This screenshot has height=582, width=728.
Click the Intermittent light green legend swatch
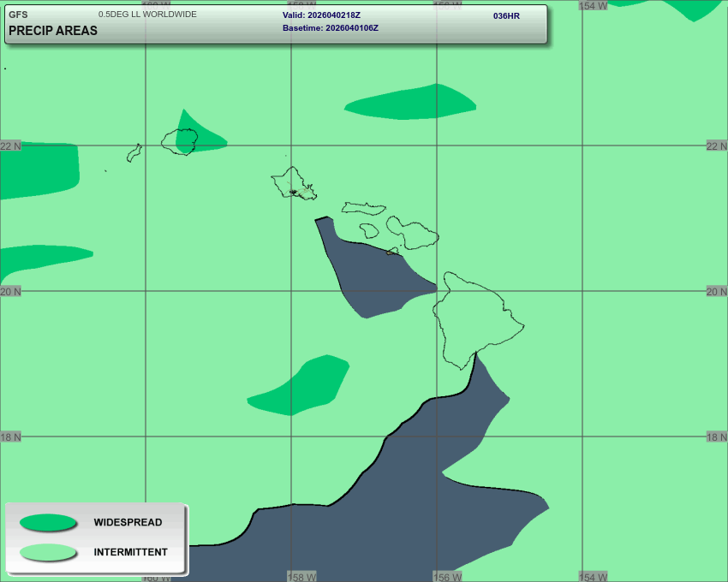click(48, 552)
